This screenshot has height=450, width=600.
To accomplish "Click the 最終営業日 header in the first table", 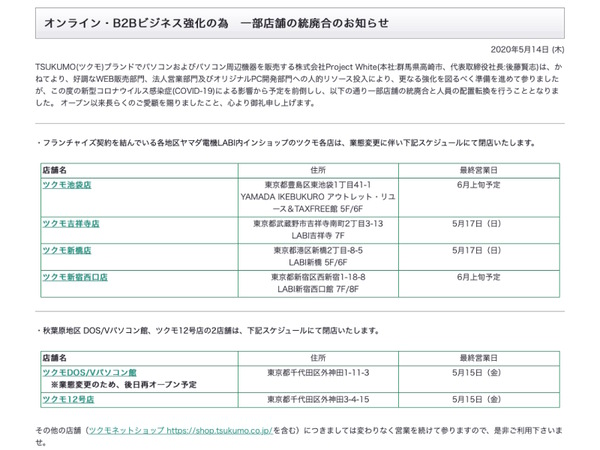I will pos(479,170).
